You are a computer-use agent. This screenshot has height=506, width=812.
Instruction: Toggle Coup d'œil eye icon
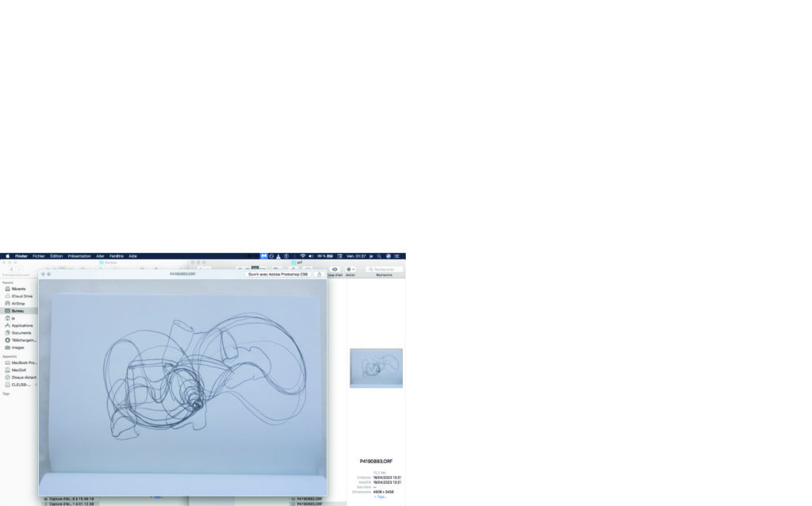click(x=335, y=269)
